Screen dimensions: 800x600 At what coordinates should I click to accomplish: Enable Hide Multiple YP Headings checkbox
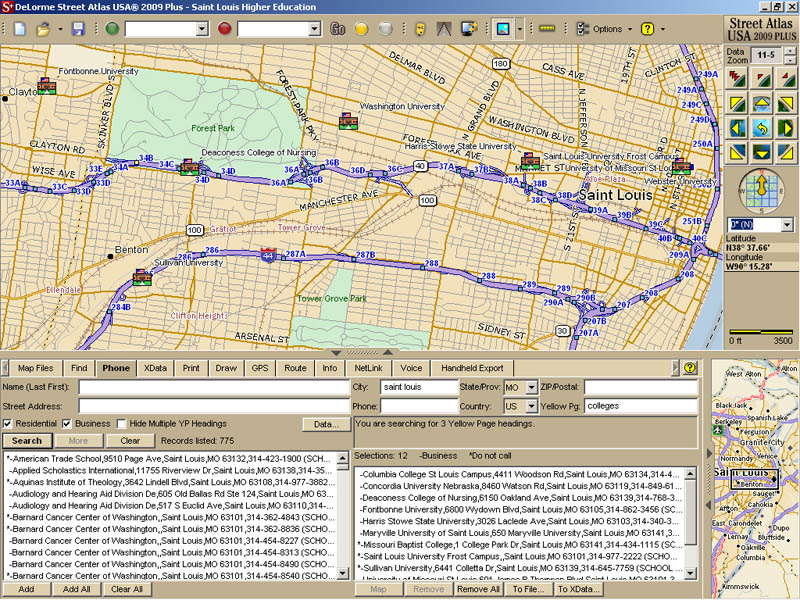pyautogui.click(x=121, y=424)
